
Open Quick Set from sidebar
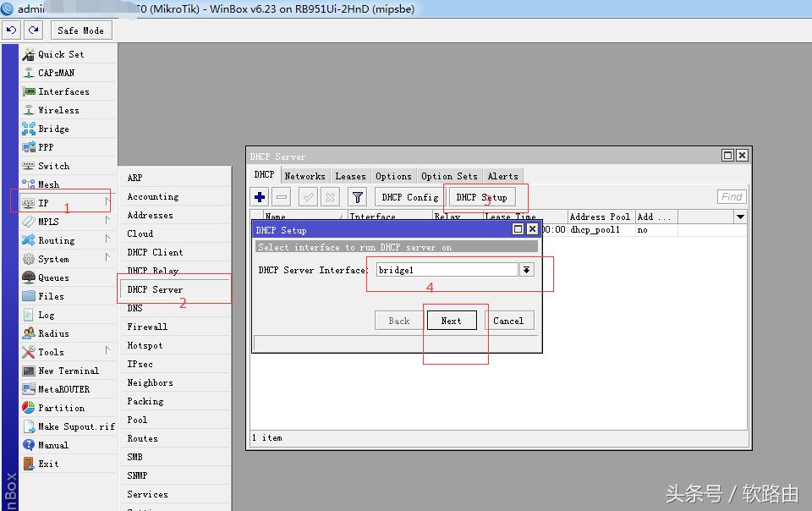(61, 54)
